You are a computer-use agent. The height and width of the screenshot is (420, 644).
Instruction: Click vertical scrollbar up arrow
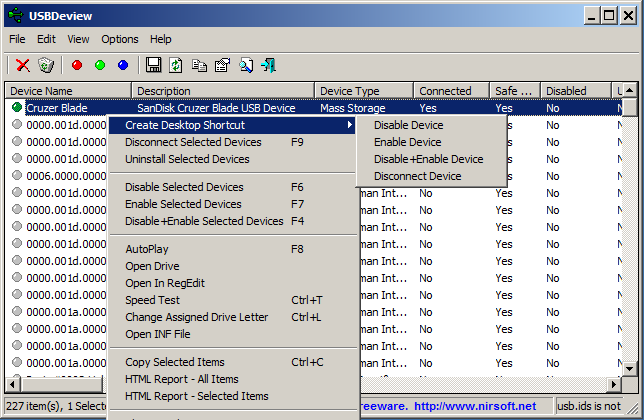pyautogui.click(x=630, y=90)
